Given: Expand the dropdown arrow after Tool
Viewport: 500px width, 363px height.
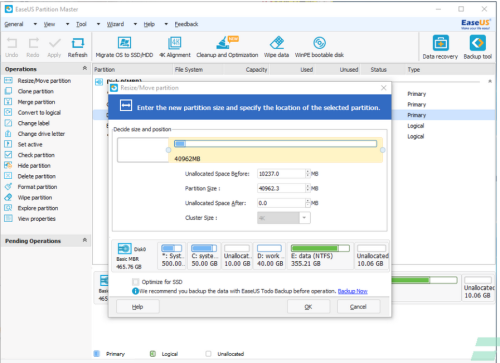Looking at the screenshot, I should point(98,24).
